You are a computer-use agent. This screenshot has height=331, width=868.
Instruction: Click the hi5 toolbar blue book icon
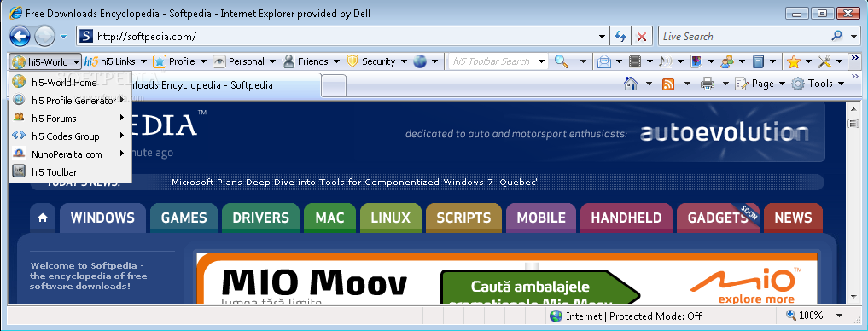[x=759, y=61]
